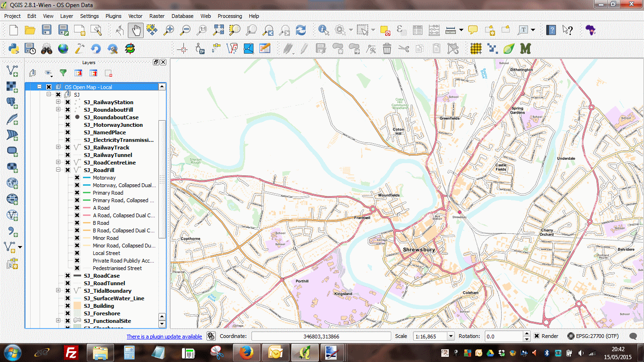Click the binoculars search icon

click(x=47, y=49)
